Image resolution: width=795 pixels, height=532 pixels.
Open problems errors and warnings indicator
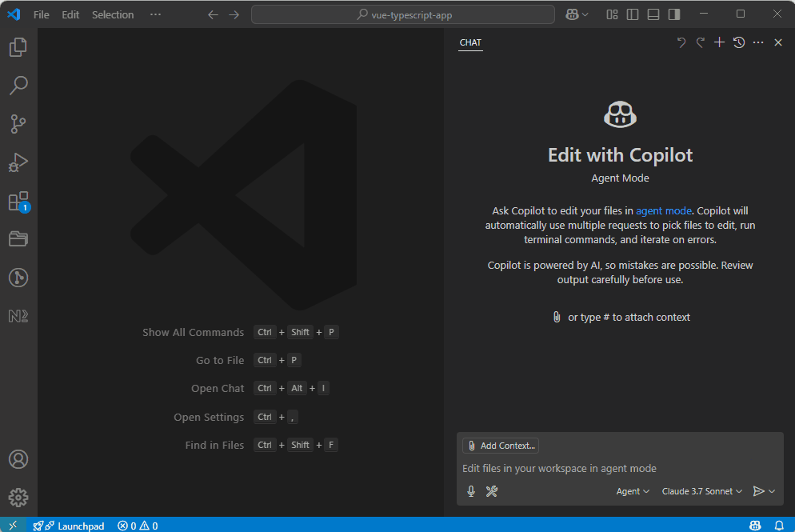click(138, 526)
